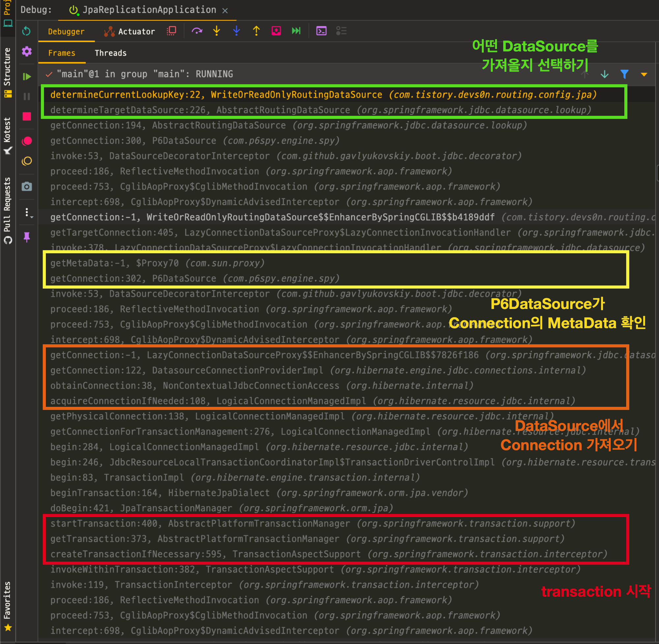Toggle Mute Breakpoints icon

point(27,161)
